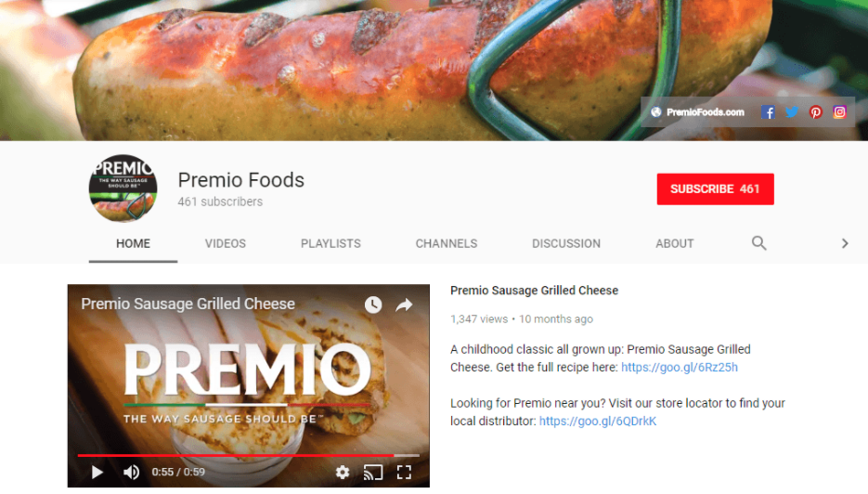The width and height of the screenshot is (868, 494).
Task: Open the goo.gl/6Rz25h recipe link
Action: tap(680, 367)
